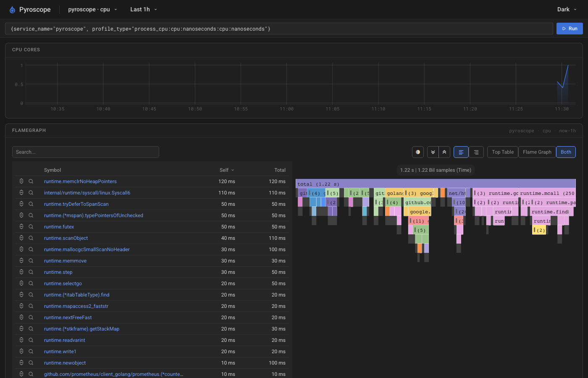Sandwich icon for runtime.readvarint row
The image size is (588, 378).
click(x=21, y=340)
